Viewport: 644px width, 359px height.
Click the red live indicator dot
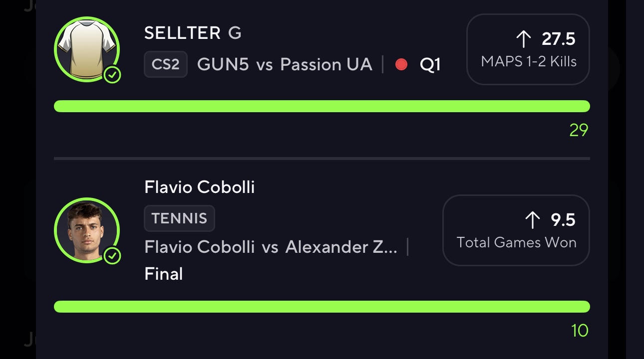point(401,65)
